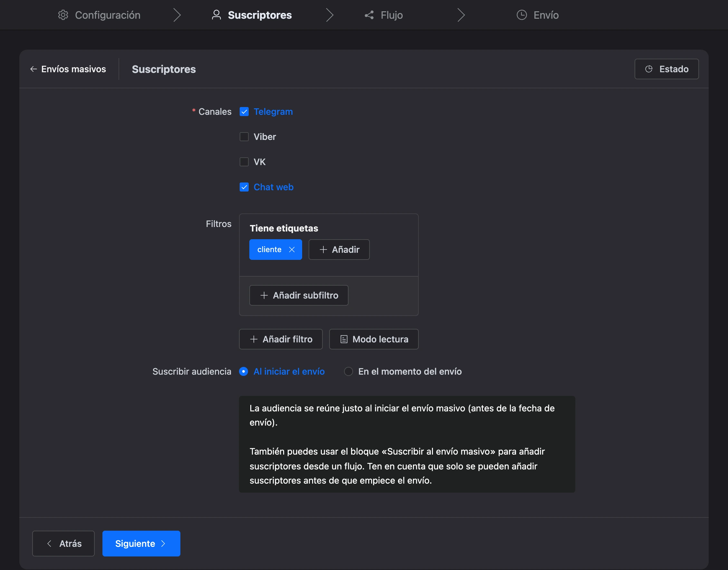Click the Flujo share-nodes icon
This screenshot has height=570, width=728.
pos(369,15)
